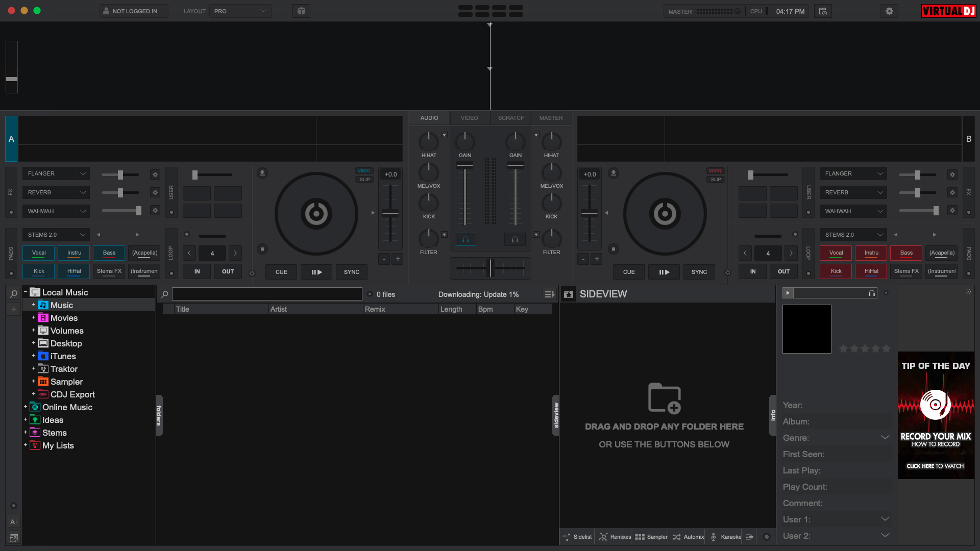
Task: Toggle VINYL mode on deck B
Action: click(716, 171)
